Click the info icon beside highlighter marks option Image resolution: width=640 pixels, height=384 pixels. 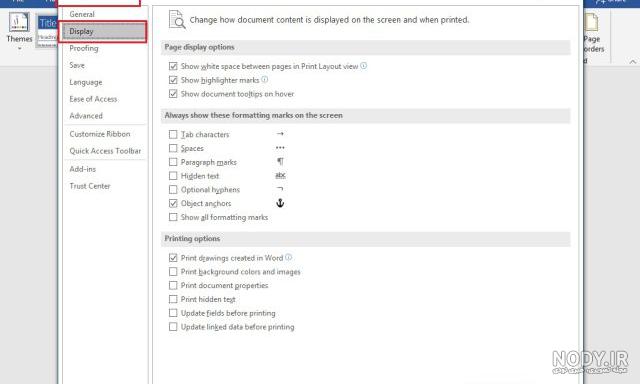pyautogui.click(x=264, y=80)
